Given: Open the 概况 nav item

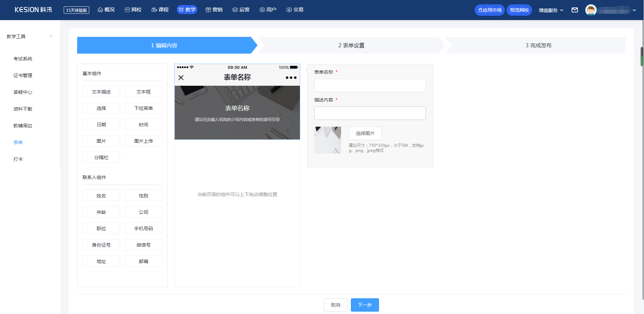Looking at the screenshot, I should coord(106,10).
